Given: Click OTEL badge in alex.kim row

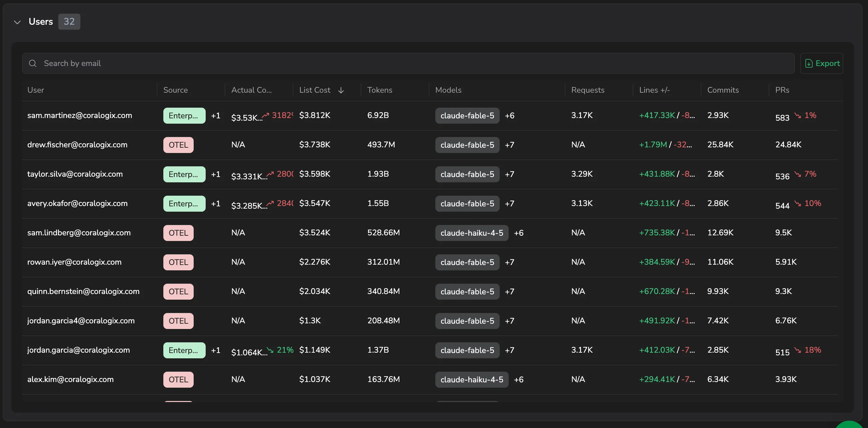Looking at the screenshot, I should (178, 379).
